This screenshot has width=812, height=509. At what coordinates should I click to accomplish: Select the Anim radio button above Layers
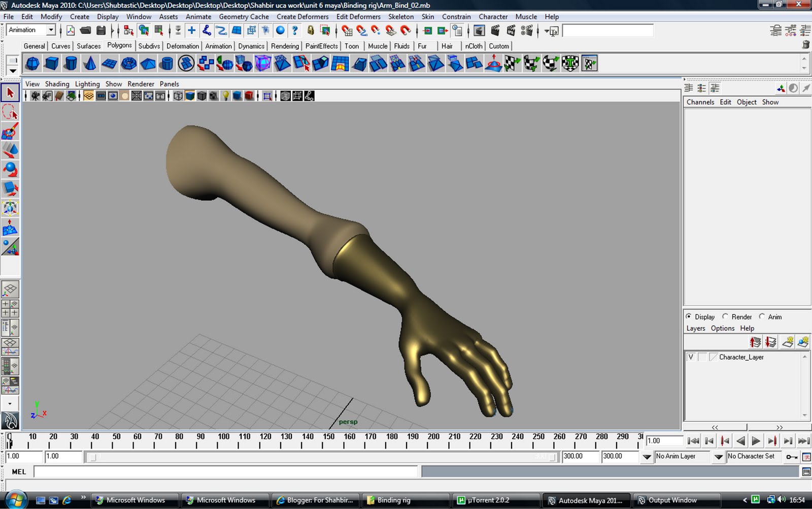(x=762, y=316)
